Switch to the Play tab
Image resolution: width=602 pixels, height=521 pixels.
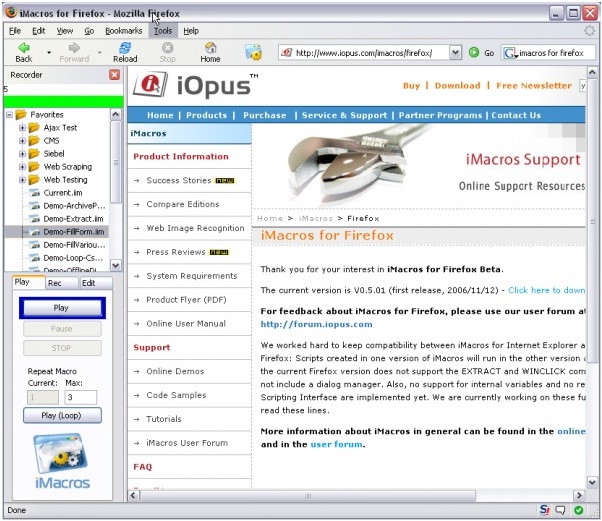tap(28, 282)
